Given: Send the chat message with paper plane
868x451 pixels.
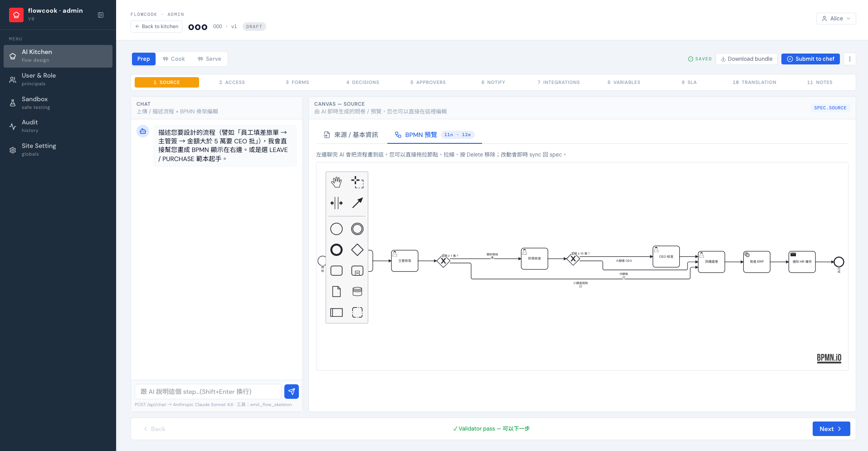Looking at the screenshot, I should [292, 392].
